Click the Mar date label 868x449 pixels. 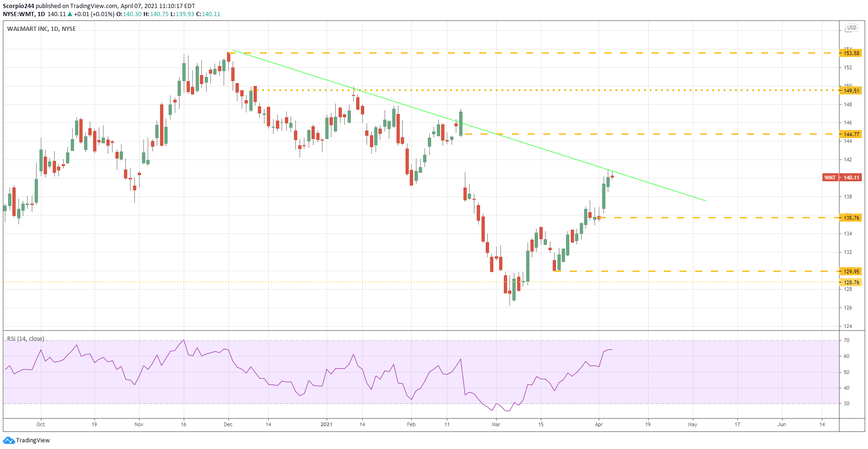coord(496,424)
